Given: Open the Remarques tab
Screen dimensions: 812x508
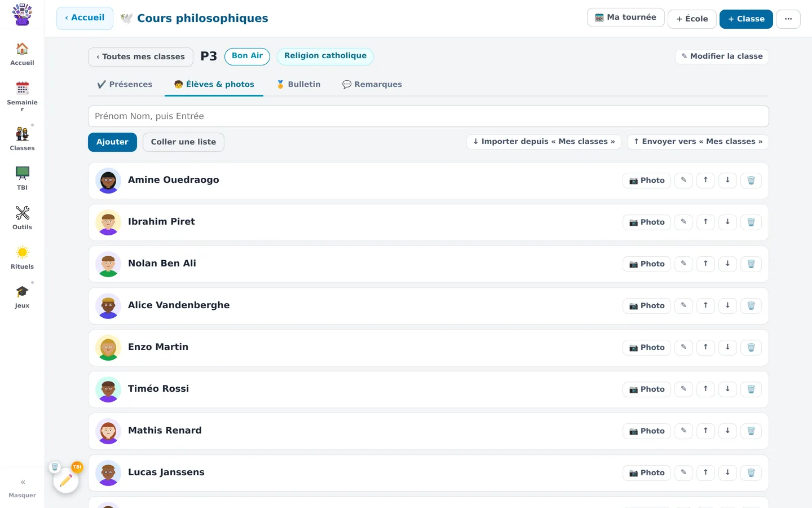Looking at the screenshot, I should click(372, 85).
